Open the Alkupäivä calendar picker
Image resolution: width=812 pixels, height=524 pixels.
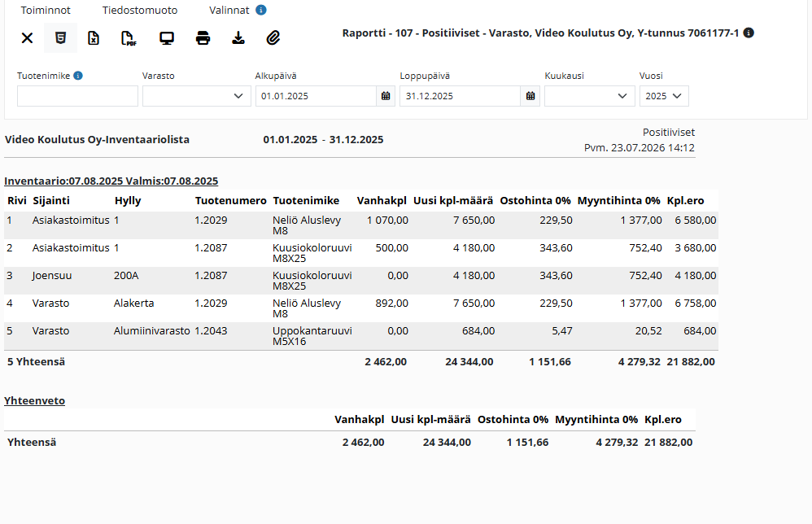tap(386, 96)
